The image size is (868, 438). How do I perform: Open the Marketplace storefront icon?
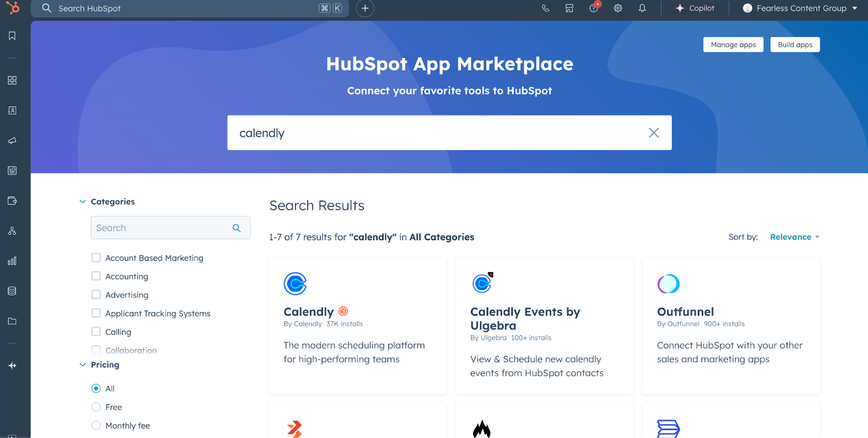(569, 8)
